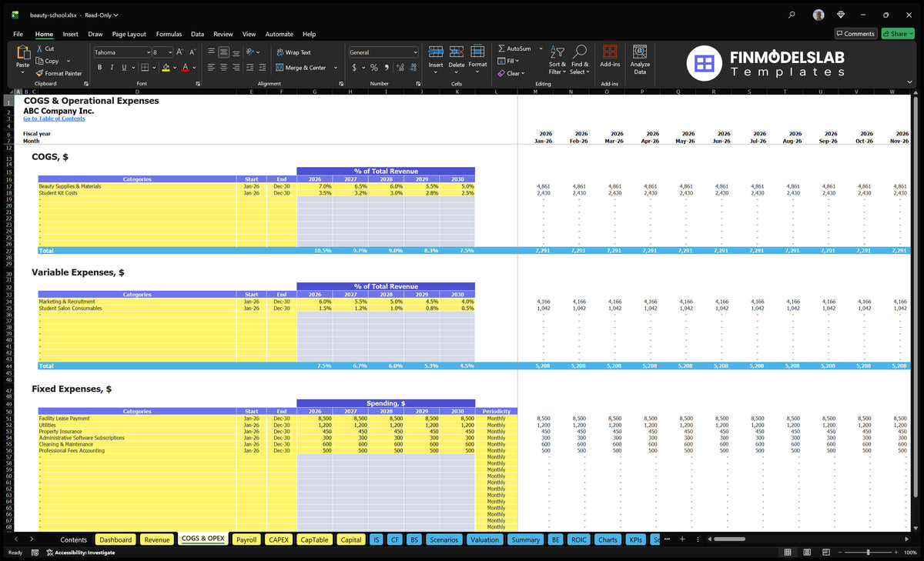This screenshot has height=561, width=924.
Task: Open the Valuation sheet tab
Action: click(484, 539)
